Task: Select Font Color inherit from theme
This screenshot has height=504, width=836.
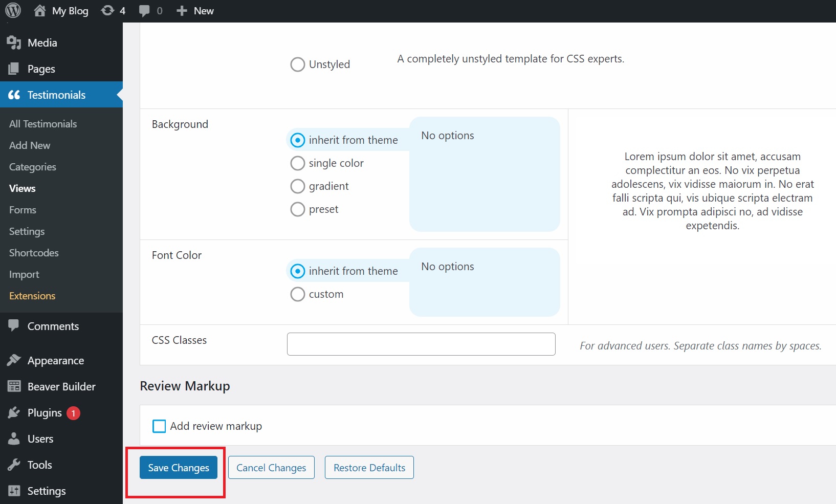Action: [297, 271]
